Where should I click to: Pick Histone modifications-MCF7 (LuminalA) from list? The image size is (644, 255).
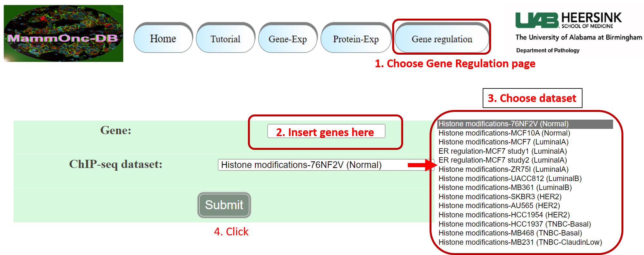[504, 142]
